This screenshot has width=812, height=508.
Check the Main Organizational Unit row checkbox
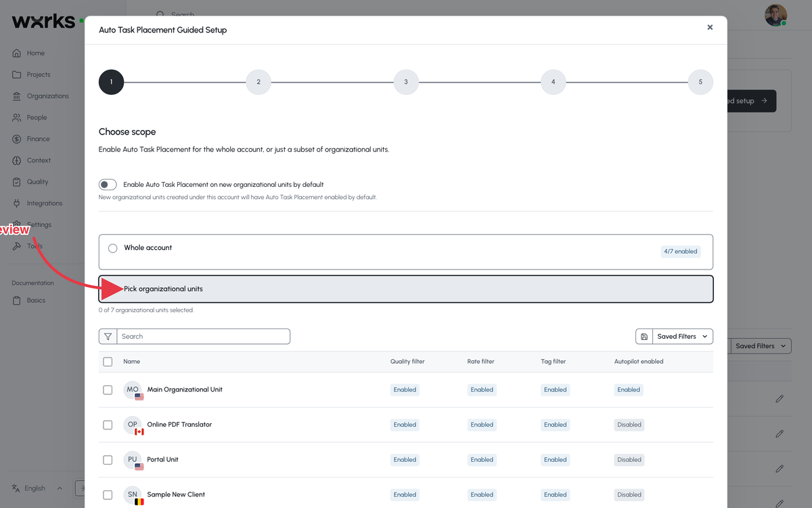coord(108,390)
